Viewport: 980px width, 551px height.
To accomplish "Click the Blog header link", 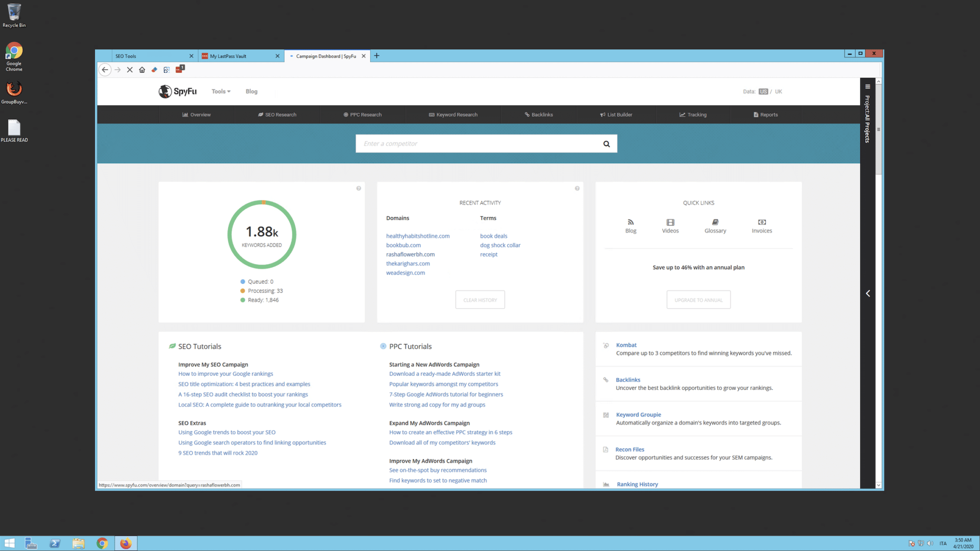I will 251,91.
